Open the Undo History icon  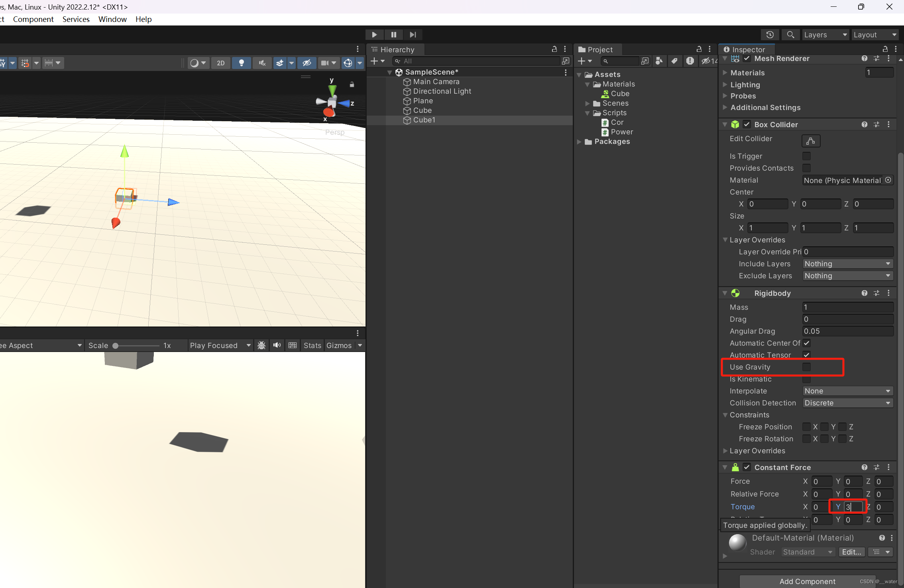click(x=770, y=35)
